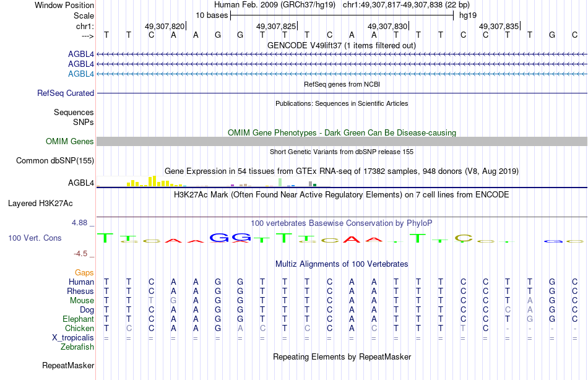Click the chr1: base position label
The height and width of the screenshot is (380, 588).
pyautogui.click(x=85, y=26)
